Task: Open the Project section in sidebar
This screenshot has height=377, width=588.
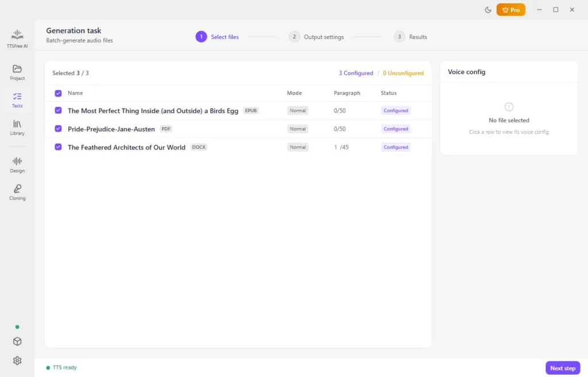Action: (x=17, y=72)
